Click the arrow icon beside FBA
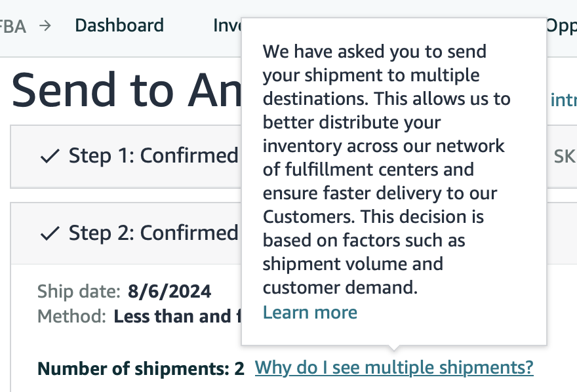The height and width of the screenshot is (392, 577). click(45, 26)
